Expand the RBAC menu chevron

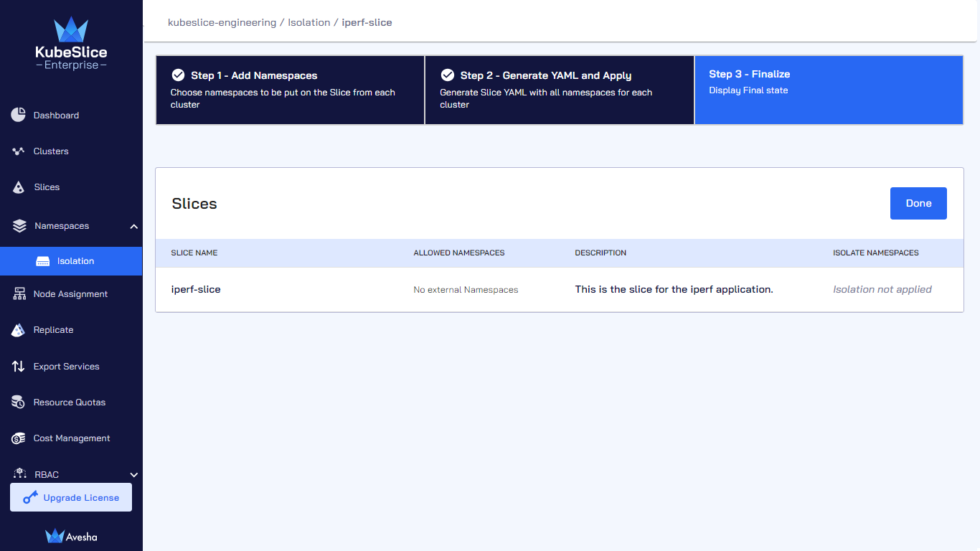tap(133, 475)
